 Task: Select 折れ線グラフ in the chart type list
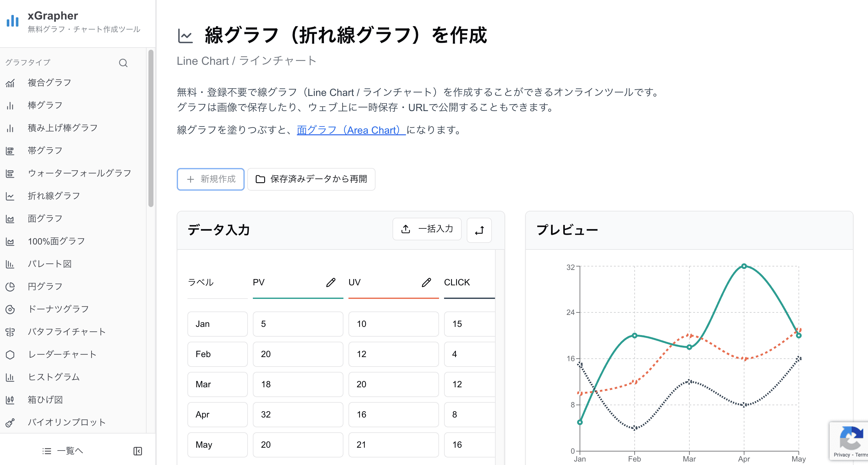(x=53, y=196)
